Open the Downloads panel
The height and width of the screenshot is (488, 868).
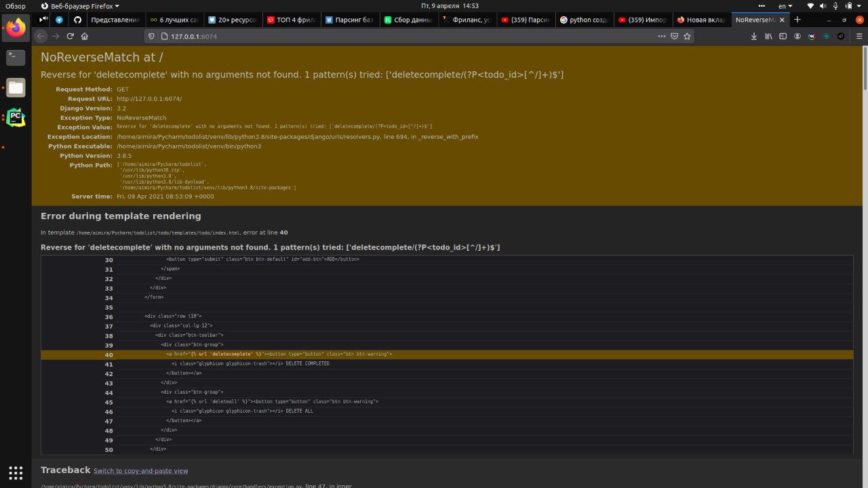coord(754,36)
